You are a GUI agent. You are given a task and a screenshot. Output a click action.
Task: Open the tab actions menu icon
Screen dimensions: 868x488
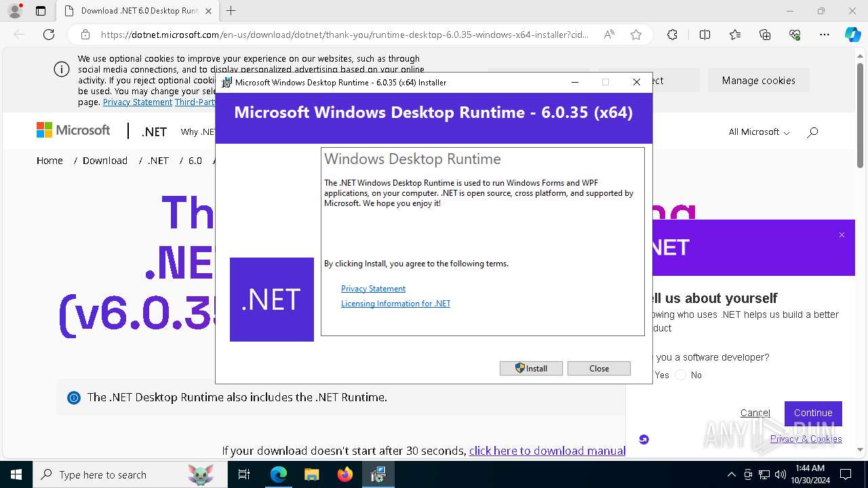[41, 11]
